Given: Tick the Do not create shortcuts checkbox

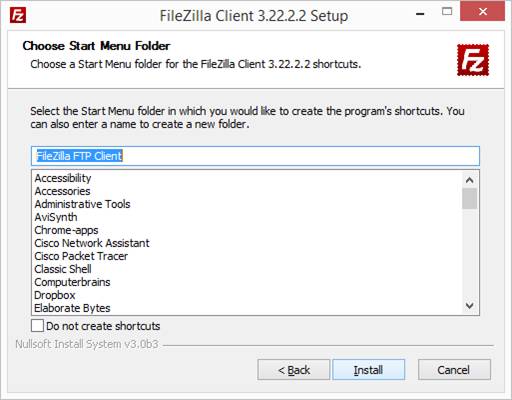Looking at the screenshot, I should pos(37,325).
